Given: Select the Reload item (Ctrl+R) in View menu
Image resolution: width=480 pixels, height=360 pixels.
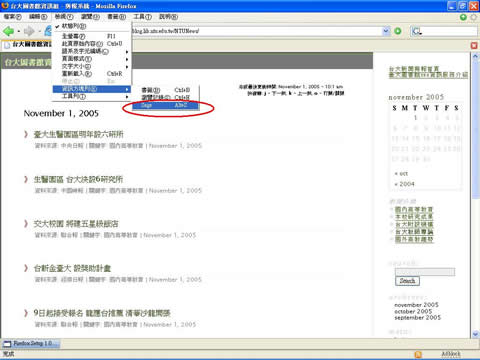Looking at the screenshot, I should (92, 74).
